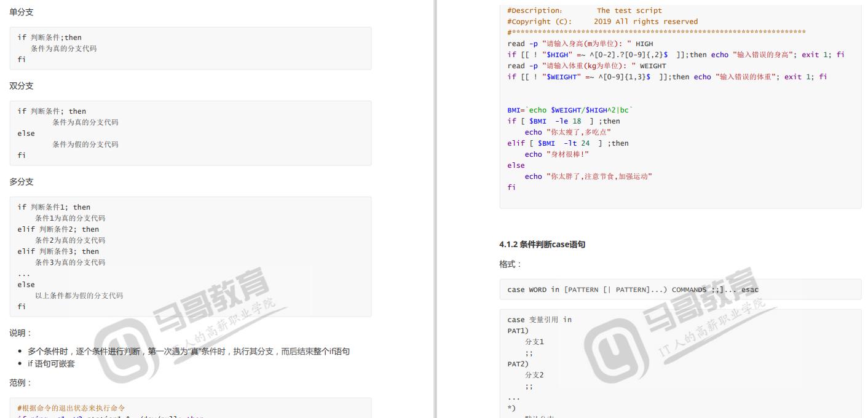Screen dimensions: 868x418
Task: Click the line '以上条件都为假的分支代码'
Action: pyautogui.click(x=79, y=296)
